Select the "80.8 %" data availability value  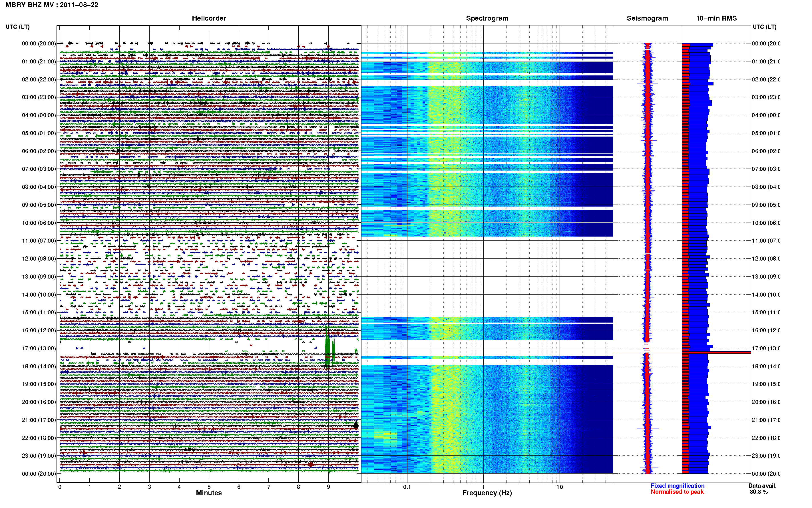tap(759, 492)
